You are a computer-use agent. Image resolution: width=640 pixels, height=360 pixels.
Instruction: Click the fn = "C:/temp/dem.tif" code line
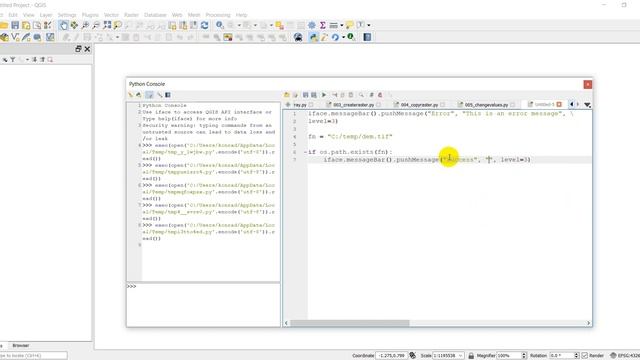click(350, 137)
